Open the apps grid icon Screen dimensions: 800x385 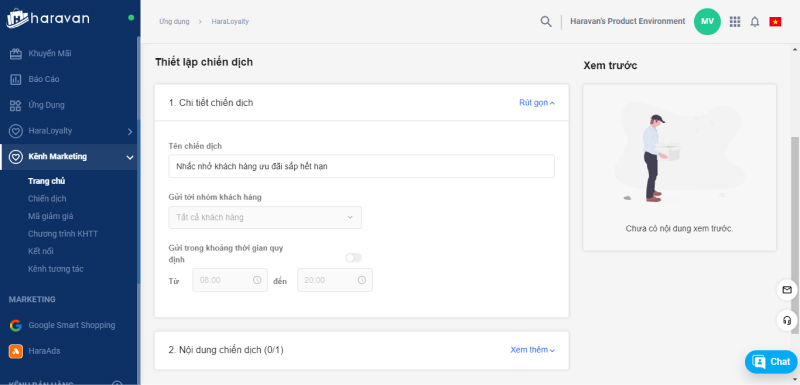tap(735, 21)
